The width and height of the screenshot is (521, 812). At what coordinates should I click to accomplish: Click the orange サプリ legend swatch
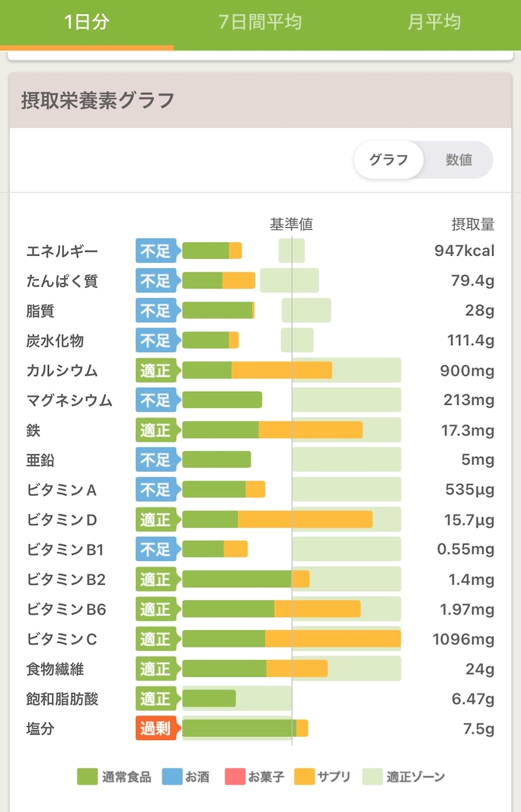[304, 777]
